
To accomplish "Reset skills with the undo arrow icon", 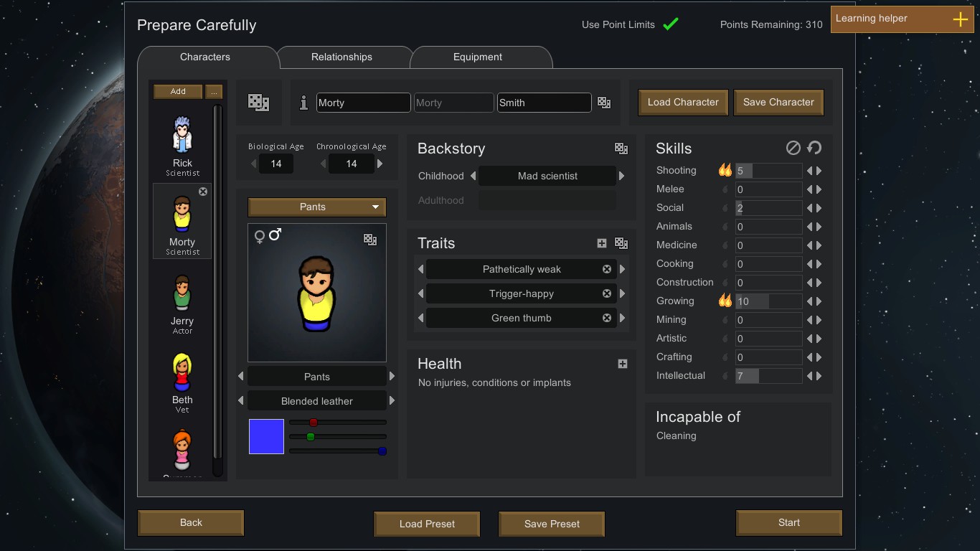I will (x=814, y=148).
